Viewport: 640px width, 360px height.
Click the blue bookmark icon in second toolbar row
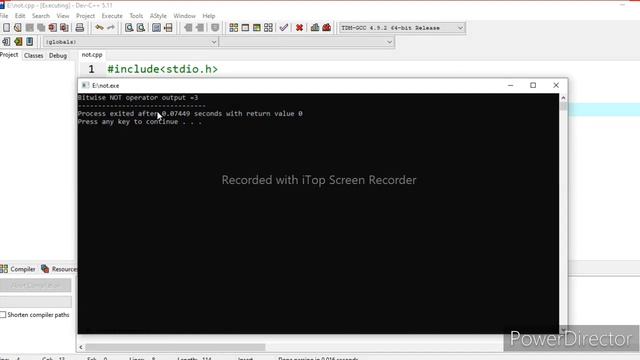pyautogui.click(x=29, y=42)
